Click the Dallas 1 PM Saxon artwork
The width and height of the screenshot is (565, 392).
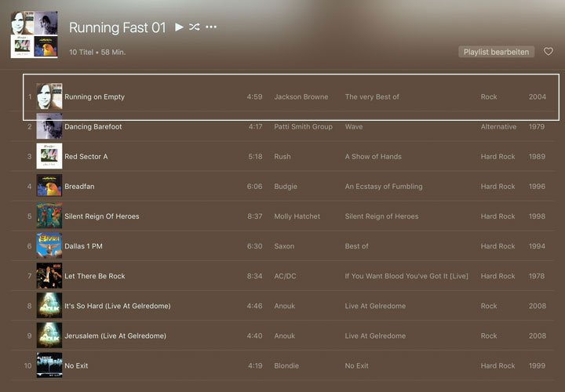[49, 246]
